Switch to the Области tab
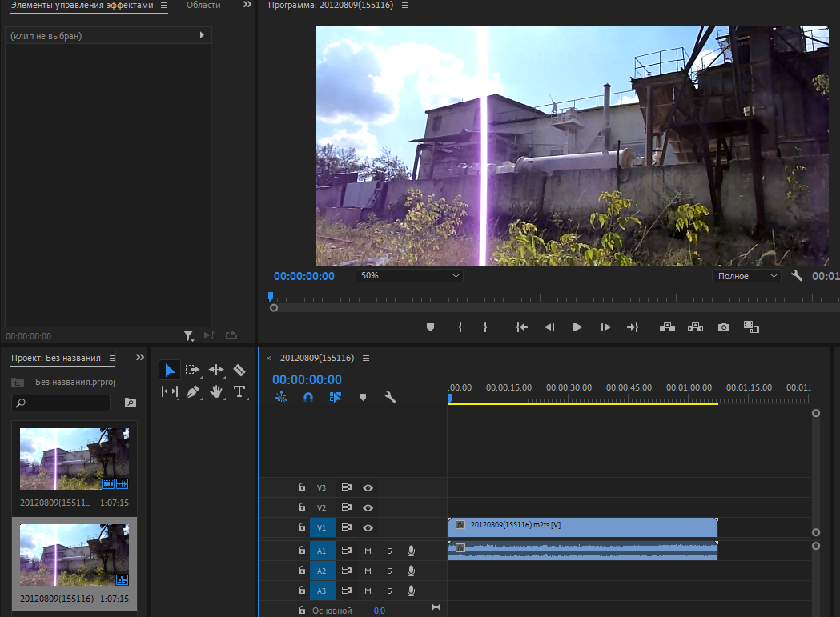 (x=203, y=6)
